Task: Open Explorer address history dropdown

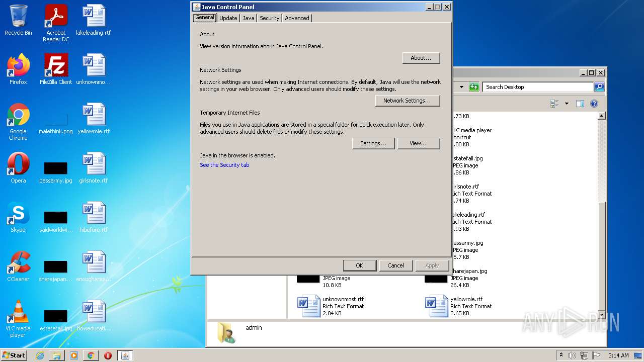Action: (461, 87)
